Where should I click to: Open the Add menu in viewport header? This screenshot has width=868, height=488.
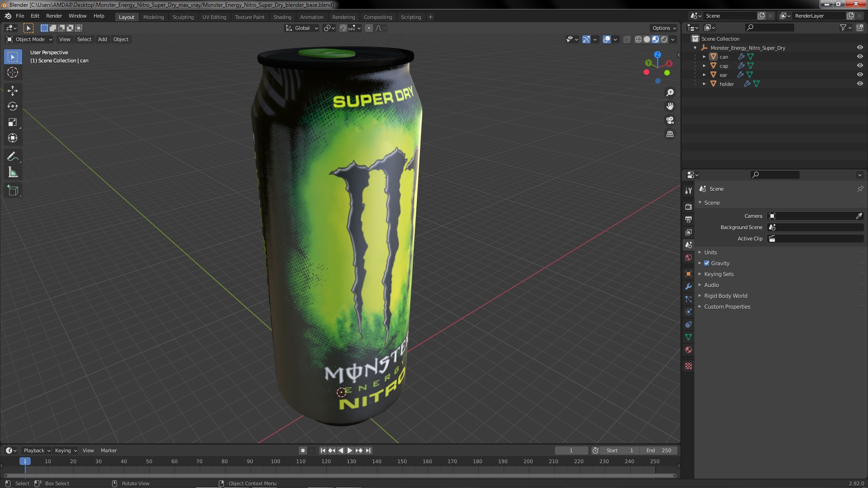[103, 39]
